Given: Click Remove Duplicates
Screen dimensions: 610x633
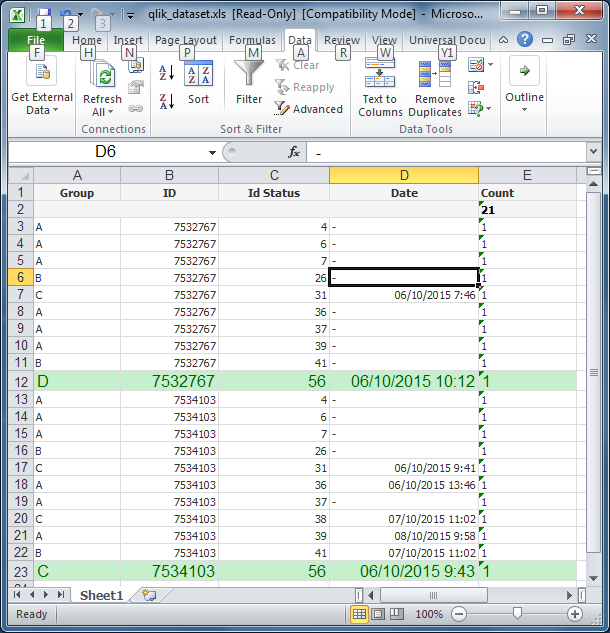Looking at the screenshot, I should coord(435,88).
